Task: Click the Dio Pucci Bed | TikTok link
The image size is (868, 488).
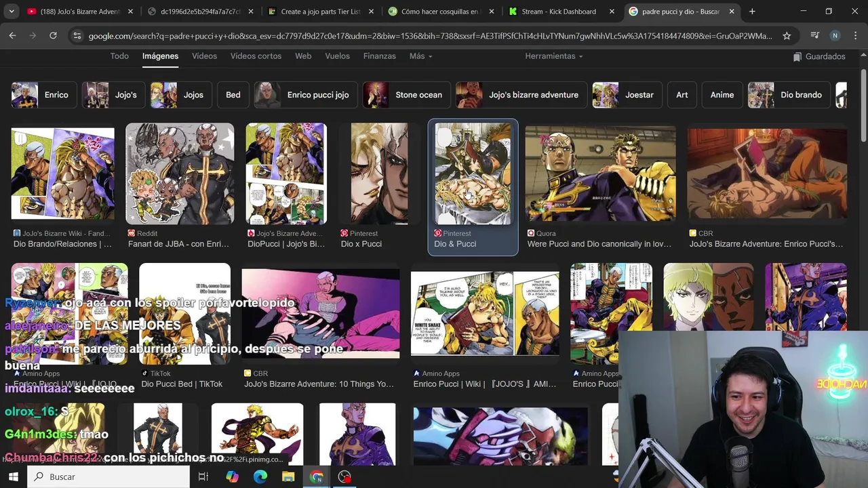Action: pyautogui.click(x=182, y=384)
